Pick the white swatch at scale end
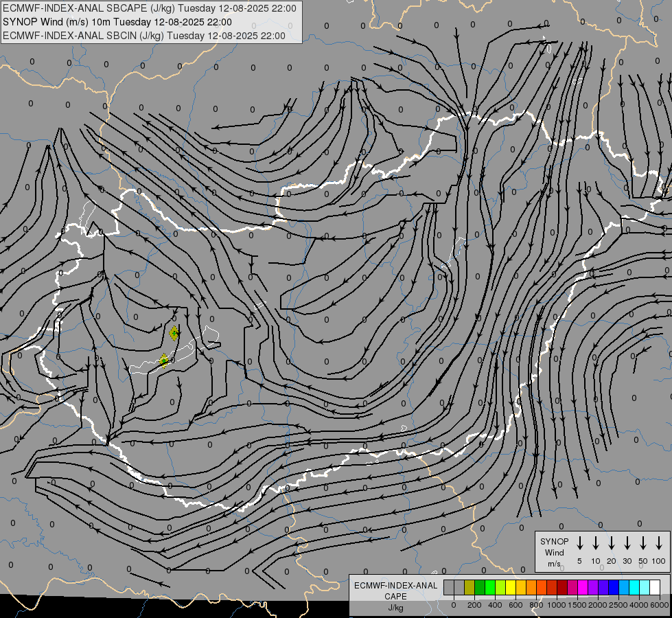The height and width of the screenshot is (618, 672). (x=654, y=587)
